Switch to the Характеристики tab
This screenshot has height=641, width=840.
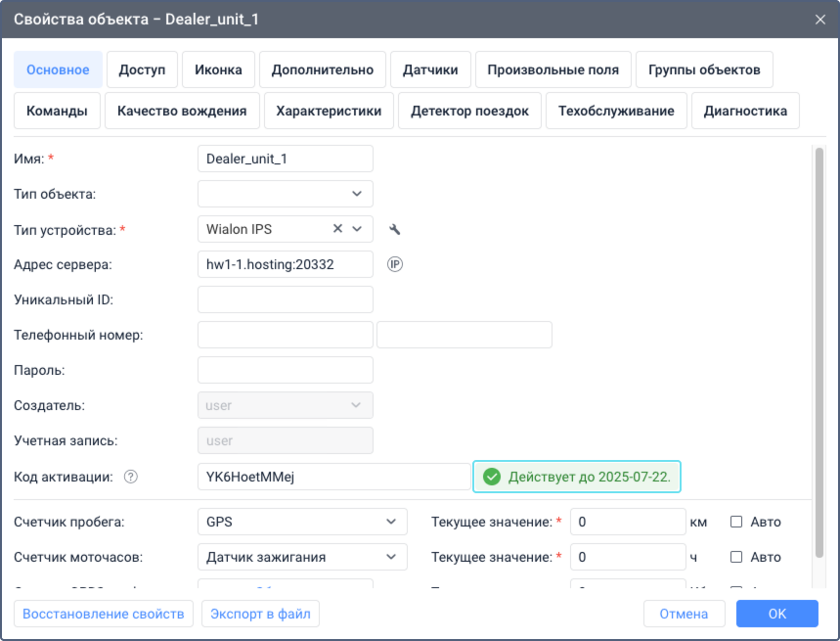329,111
